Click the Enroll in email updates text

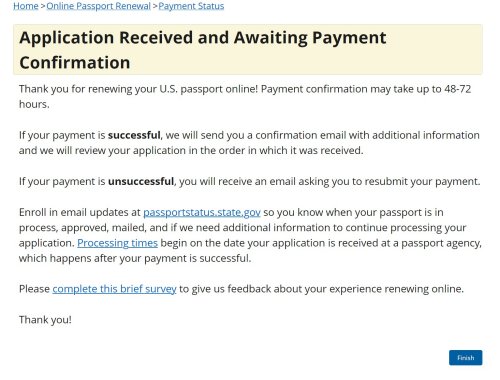tap(80, 212)
